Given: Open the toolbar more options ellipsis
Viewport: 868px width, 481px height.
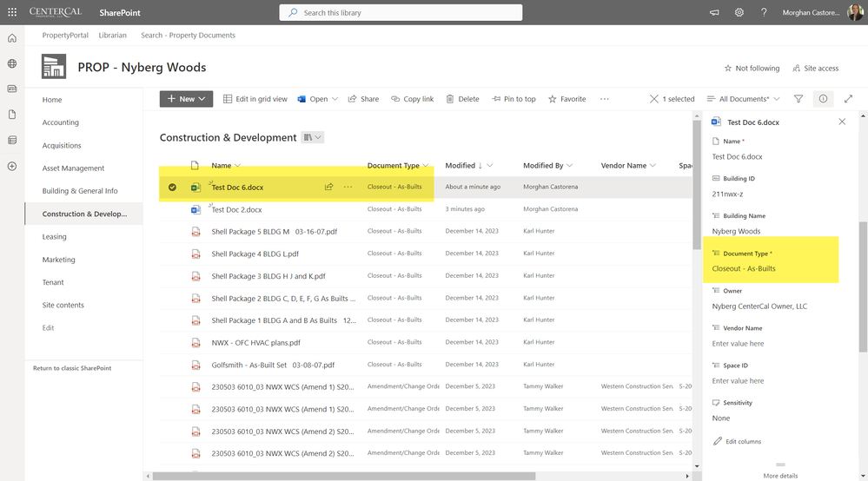Looking at the screenshot, I should [605, 99].
